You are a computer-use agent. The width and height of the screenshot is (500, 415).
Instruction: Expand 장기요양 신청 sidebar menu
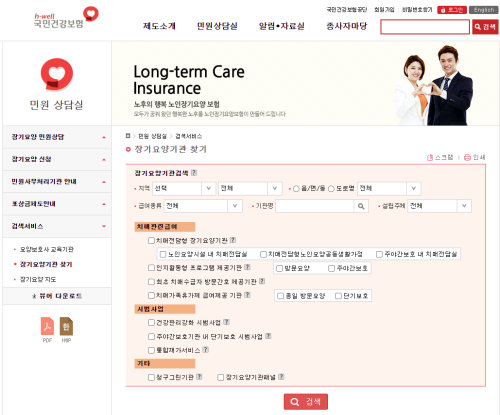click(57, 159)
